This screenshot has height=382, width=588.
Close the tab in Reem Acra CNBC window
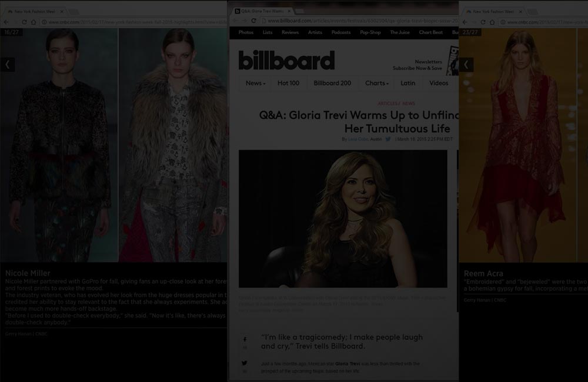click(520, 12)
